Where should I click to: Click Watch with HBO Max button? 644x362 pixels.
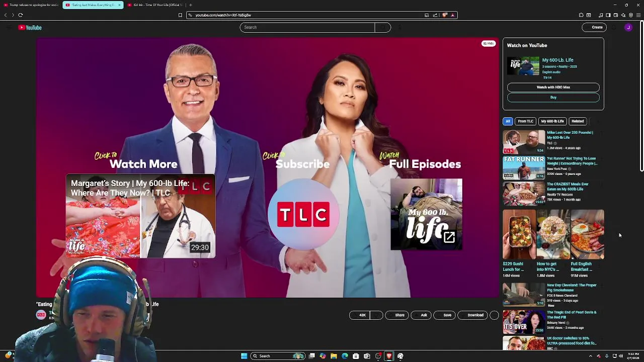click(x=553, y=87)
